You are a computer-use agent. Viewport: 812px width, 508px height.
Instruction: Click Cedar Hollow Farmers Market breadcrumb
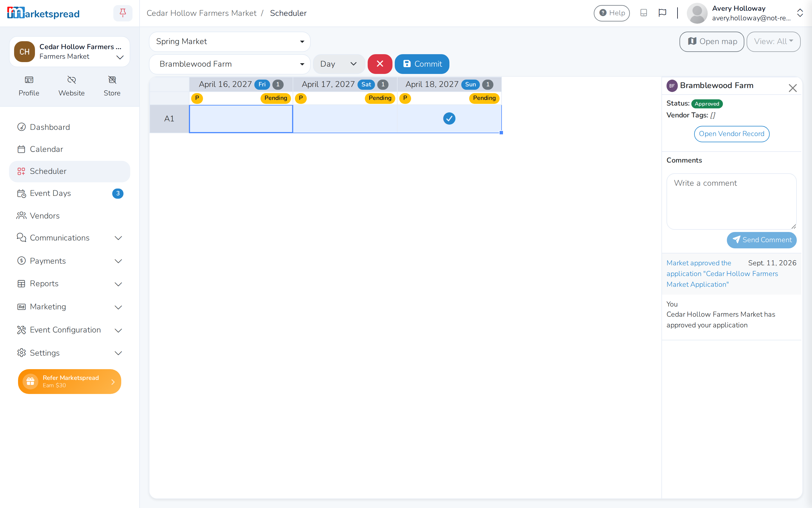point(201,13)
